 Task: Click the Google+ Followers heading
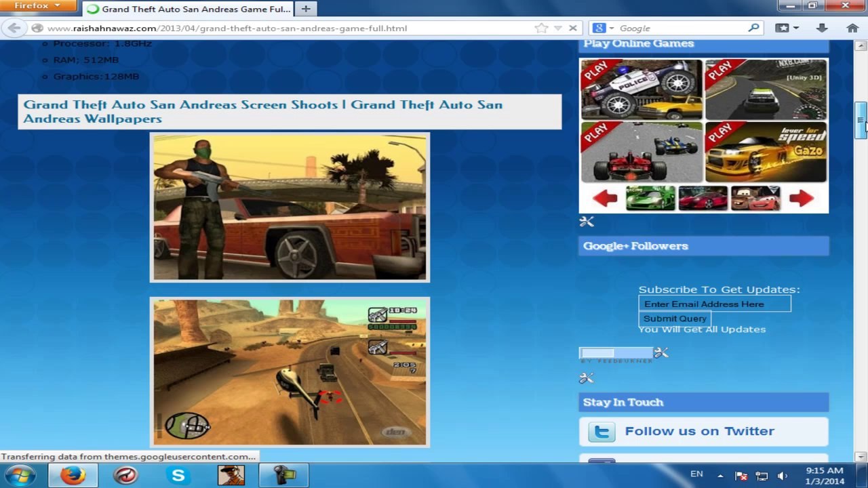pyautogui.click(x=635, y=245)
